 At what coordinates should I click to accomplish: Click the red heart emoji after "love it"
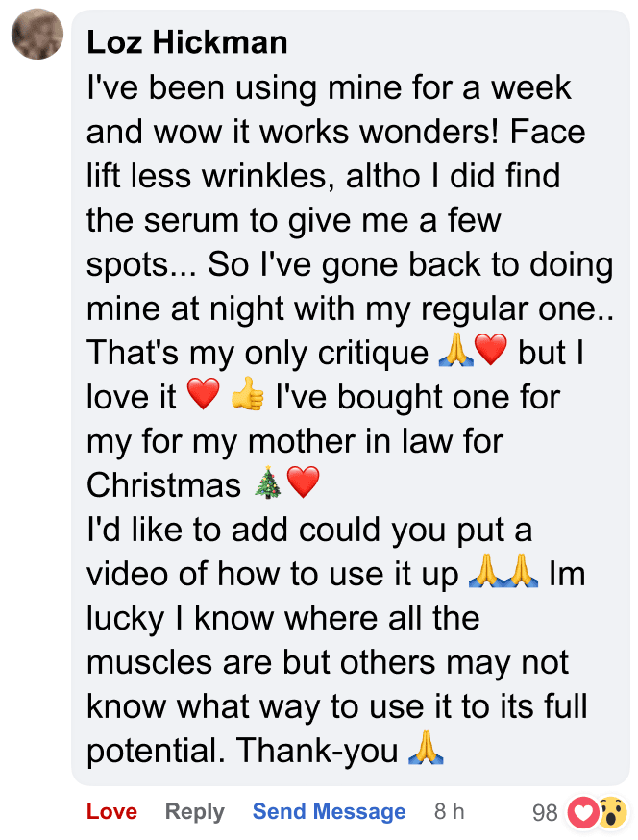[204, 397]
